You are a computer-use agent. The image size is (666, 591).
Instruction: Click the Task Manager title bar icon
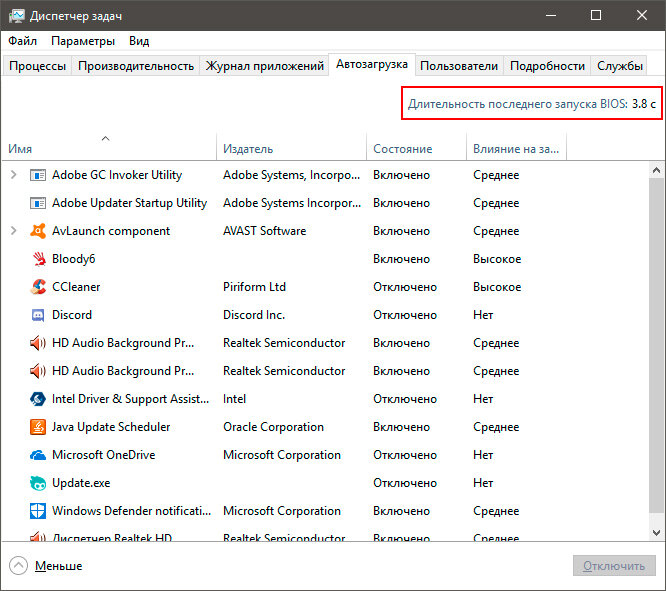pos(17,16)
